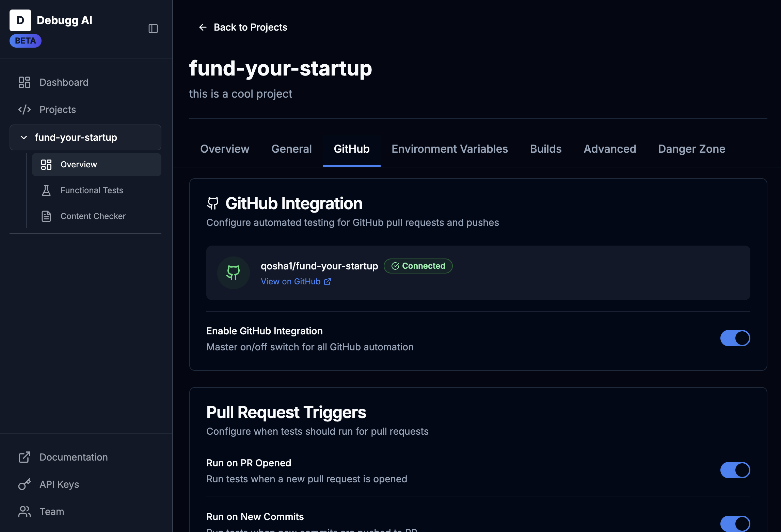The height and width of the screenshot is (532, 781).
Task: Click the Debugg AI logo icon
Action: point(20,20)
